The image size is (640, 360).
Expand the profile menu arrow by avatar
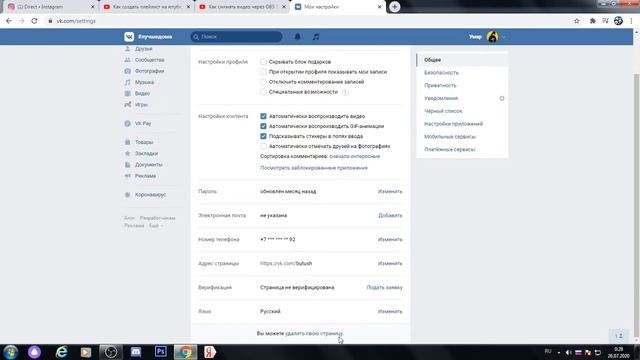[503, 37]
